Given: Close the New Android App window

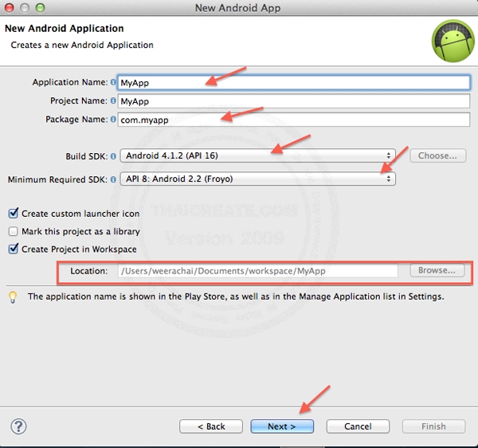Looking at the screenshot, I should pos(9,8).
